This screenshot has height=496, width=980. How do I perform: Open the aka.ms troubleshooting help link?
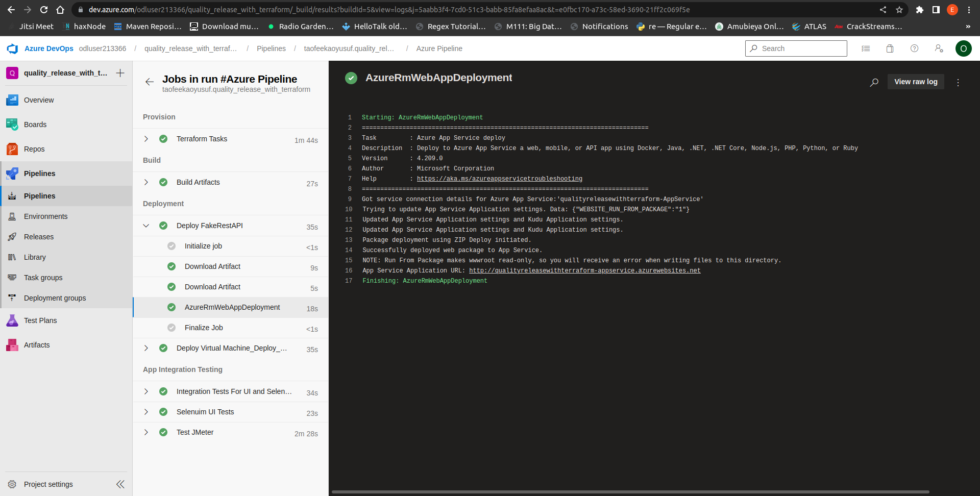(x=499, y=179)
